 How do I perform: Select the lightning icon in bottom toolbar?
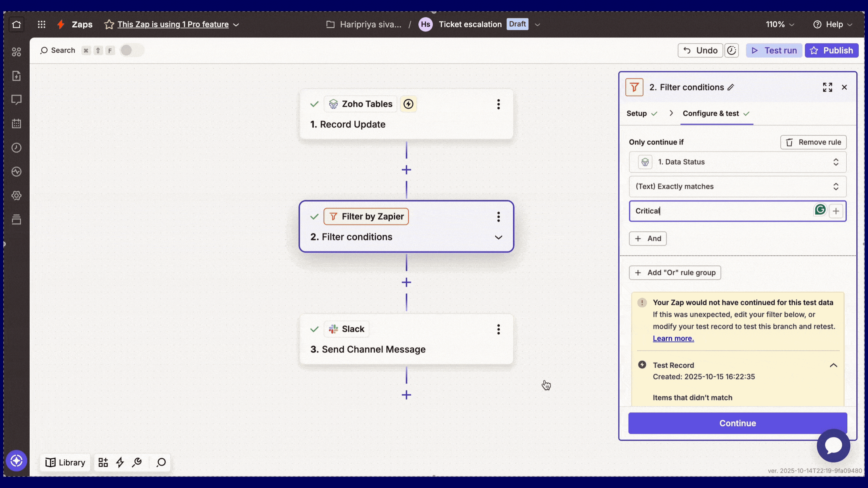click(x=120, y=462)
